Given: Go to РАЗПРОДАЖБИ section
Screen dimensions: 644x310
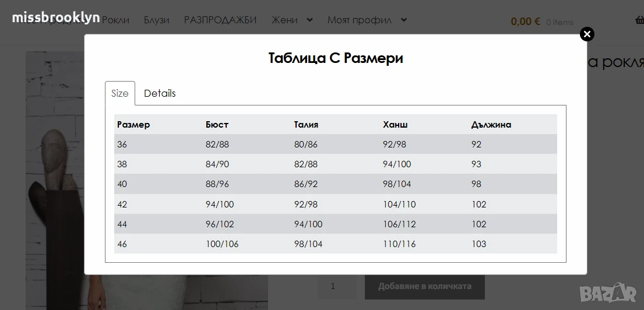Looking at the screenshot, I should pos(220,20).
